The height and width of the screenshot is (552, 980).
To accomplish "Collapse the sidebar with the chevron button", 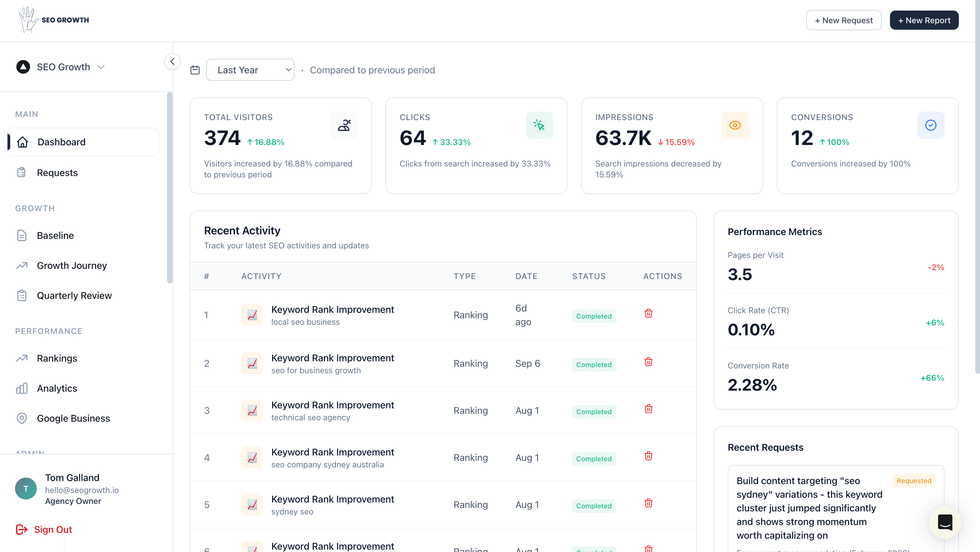I will 172,61.
